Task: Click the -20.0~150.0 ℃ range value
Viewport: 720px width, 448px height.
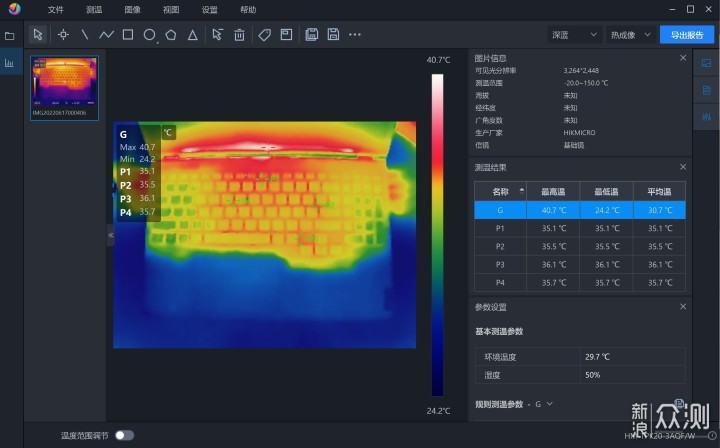Action: click(x=586, y=83)
